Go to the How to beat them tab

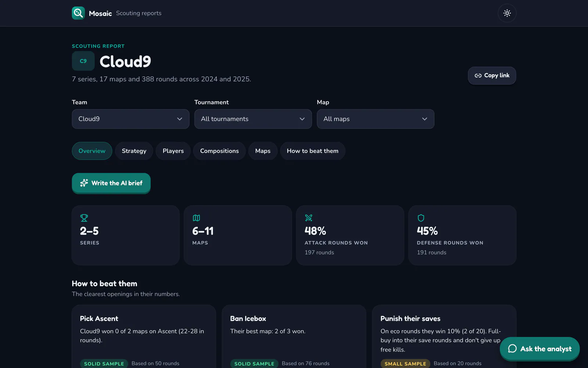[x=313, y=151]
